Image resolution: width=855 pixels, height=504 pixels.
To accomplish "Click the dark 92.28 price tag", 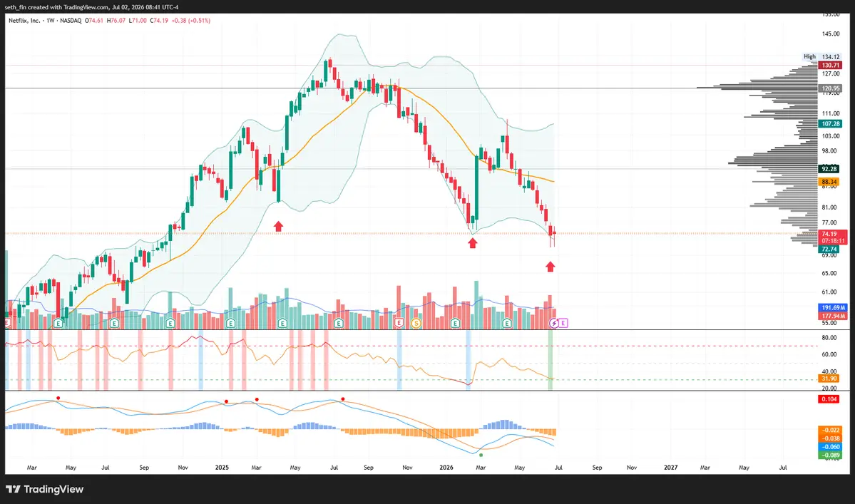I will [829, 170].
